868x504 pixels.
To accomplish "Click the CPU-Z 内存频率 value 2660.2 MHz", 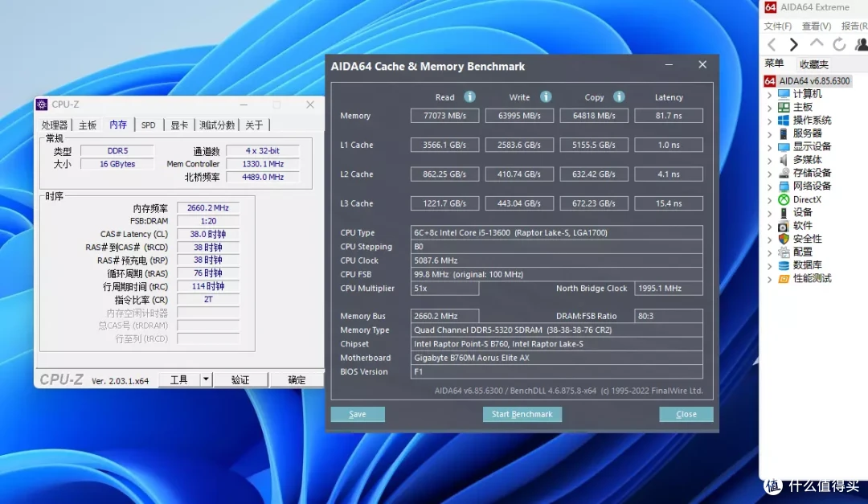I will click(208, 207).
